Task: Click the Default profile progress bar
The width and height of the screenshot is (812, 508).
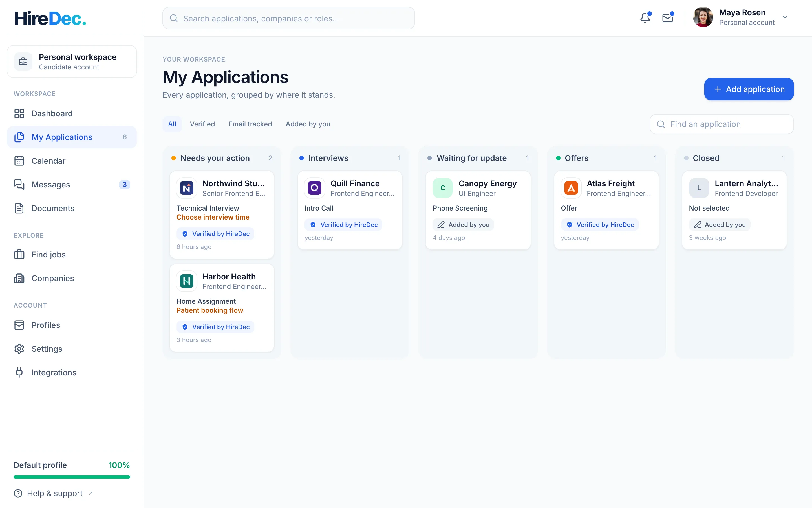Action: [x=72, y=477]
